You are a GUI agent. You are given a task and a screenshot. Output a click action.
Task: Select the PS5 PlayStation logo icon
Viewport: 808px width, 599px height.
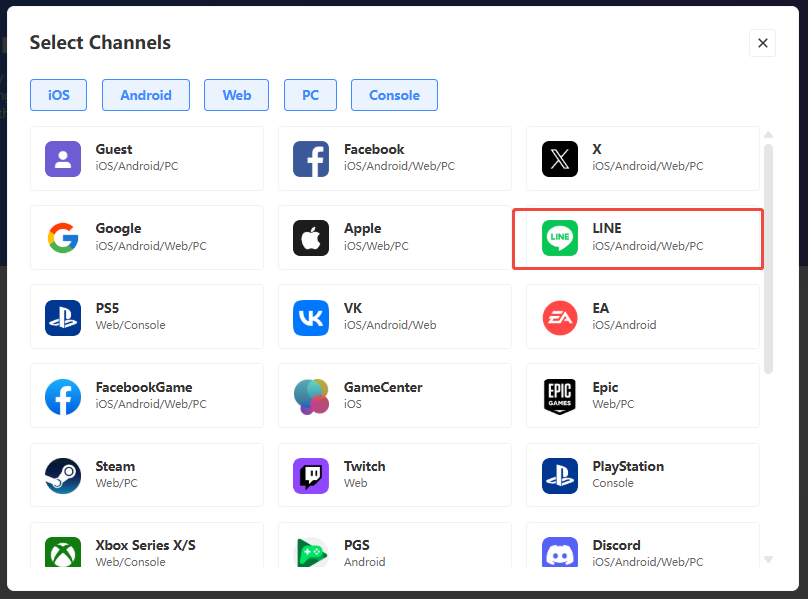[x=63, y=318]
